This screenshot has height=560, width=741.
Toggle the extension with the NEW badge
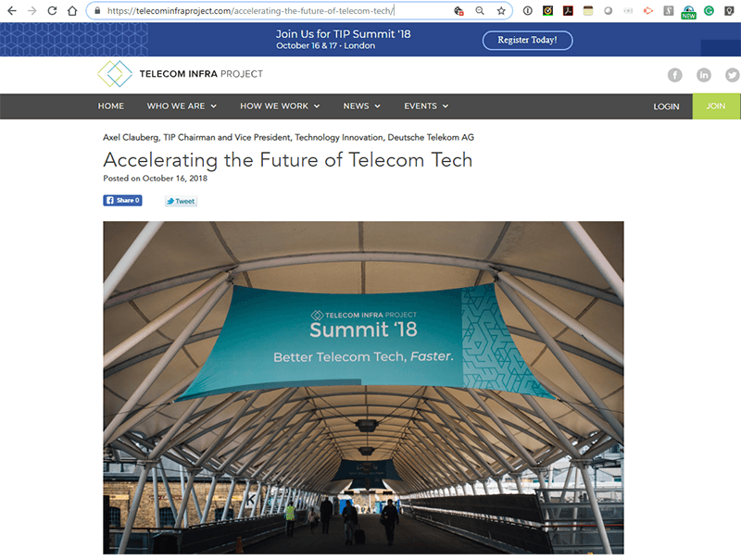[687, 10]
